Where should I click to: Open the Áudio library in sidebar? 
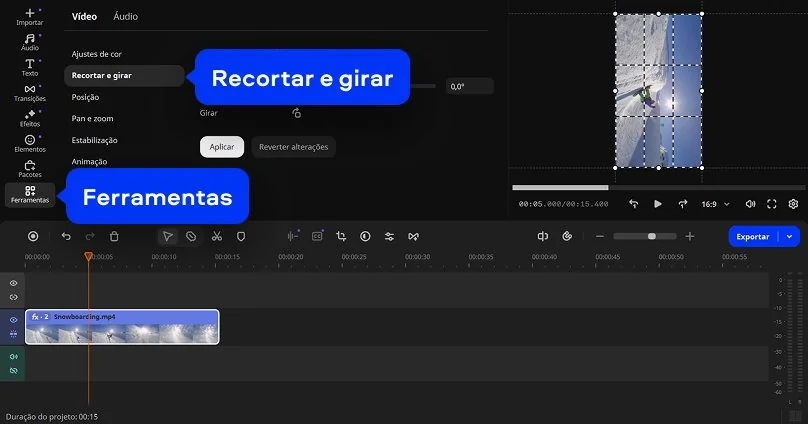29,42
